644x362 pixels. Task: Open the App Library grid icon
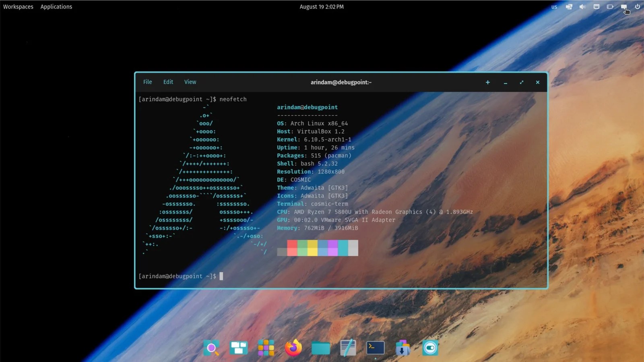pos(266,348)
